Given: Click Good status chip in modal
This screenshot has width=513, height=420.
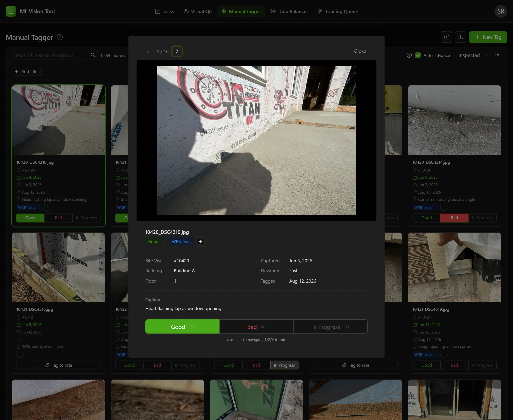Looking at the screenshot, I should 153,241.
